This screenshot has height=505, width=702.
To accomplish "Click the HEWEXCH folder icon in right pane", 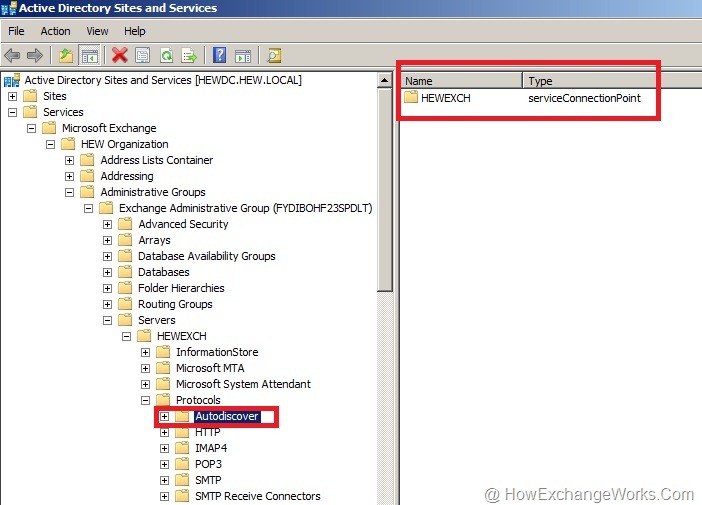I will tap(411, 97).
